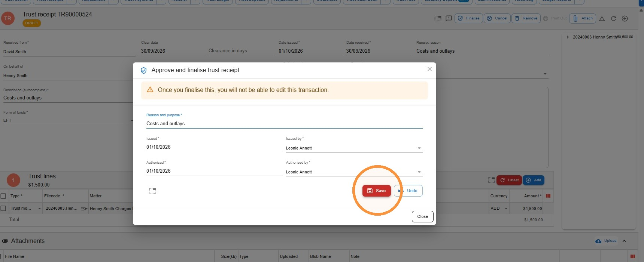The image size is (644, 262).
Task: Expand the 20240003 Henny Smith tree item
Action: (x=568, y=37)
